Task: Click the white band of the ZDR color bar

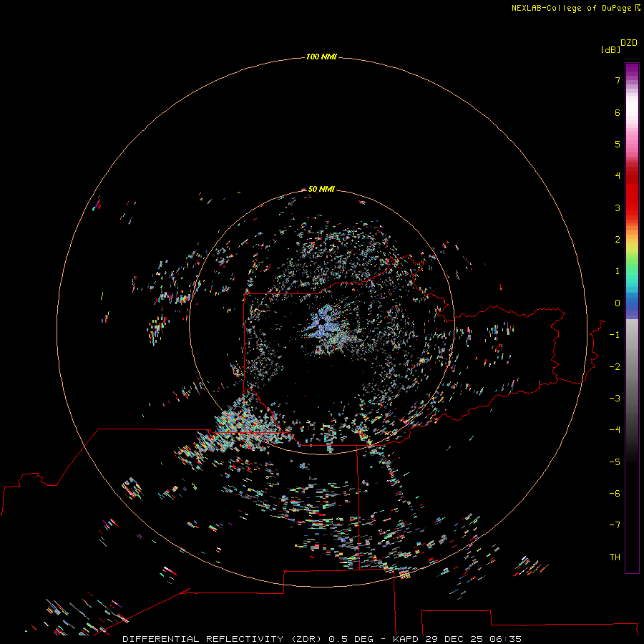Action: (x=632, y=107)
